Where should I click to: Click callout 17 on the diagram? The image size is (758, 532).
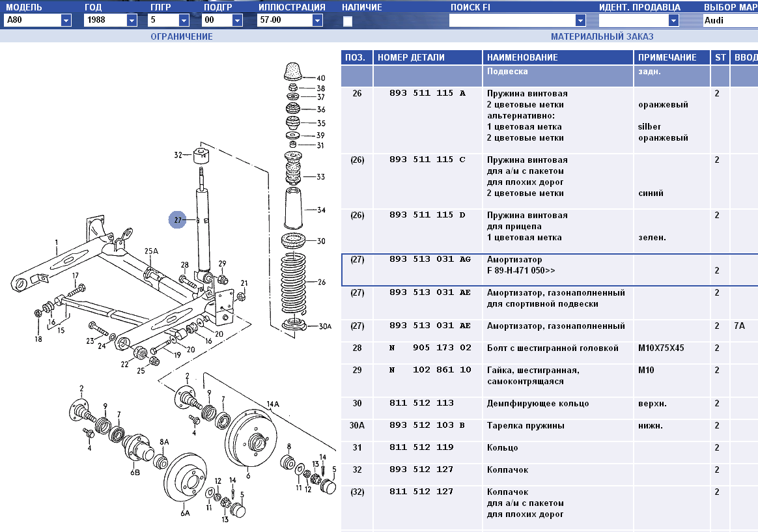tap(76, 276)
